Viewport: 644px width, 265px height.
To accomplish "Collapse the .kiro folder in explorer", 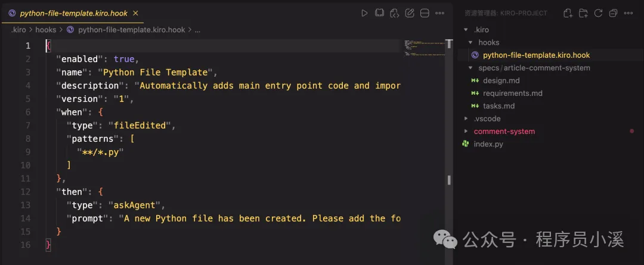I will point(465,30).
